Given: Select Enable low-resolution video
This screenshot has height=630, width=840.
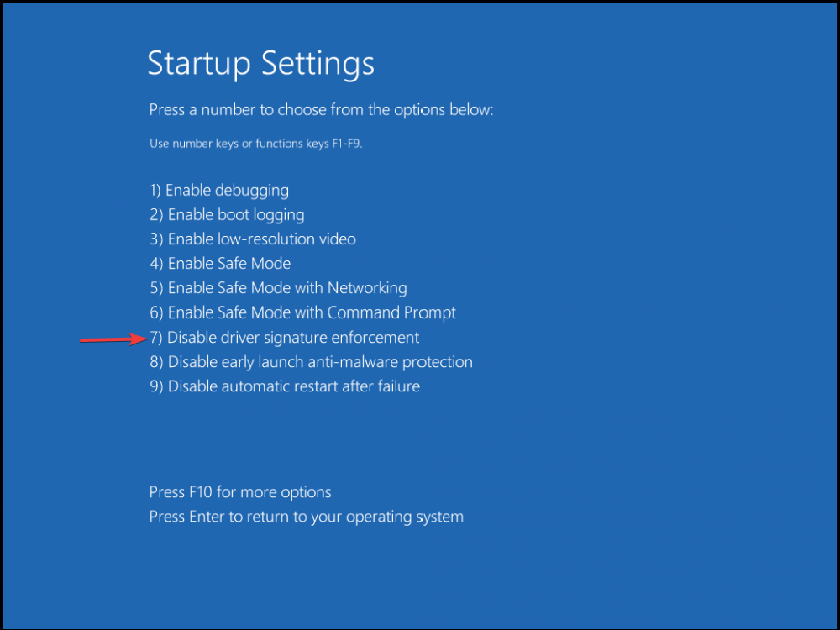Looking at the screenshot, I should pyautogui.click(x=253, y=239).
